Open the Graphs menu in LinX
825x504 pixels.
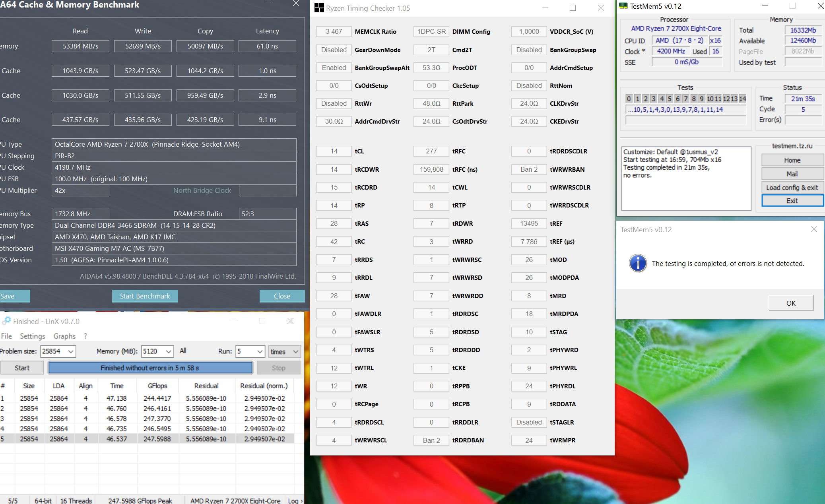pos(64,336)
